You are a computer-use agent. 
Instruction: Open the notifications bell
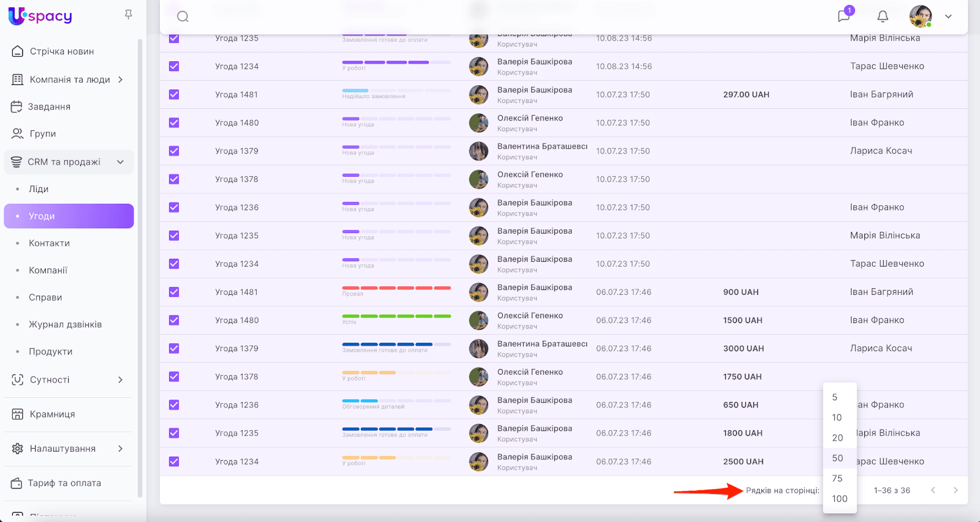[x=883, y=17]
